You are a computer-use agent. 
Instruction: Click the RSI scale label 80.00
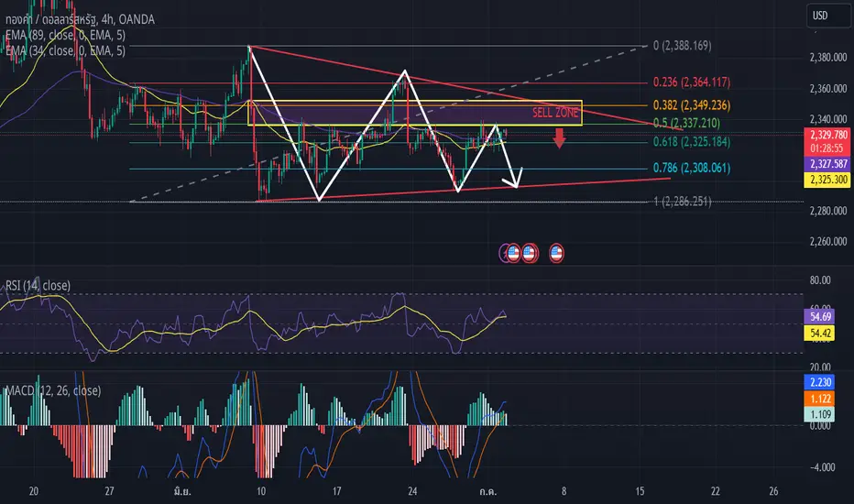820,280
